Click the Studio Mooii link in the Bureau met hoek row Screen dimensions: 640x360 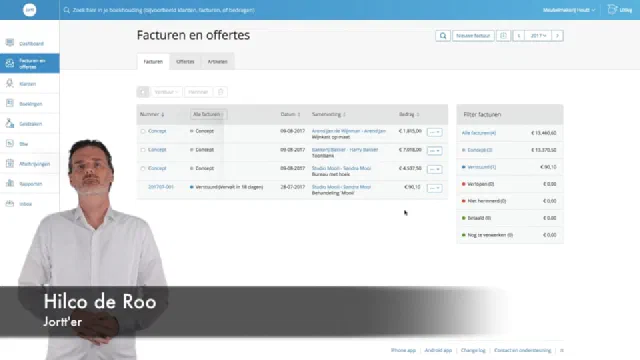tap(341, 168)
